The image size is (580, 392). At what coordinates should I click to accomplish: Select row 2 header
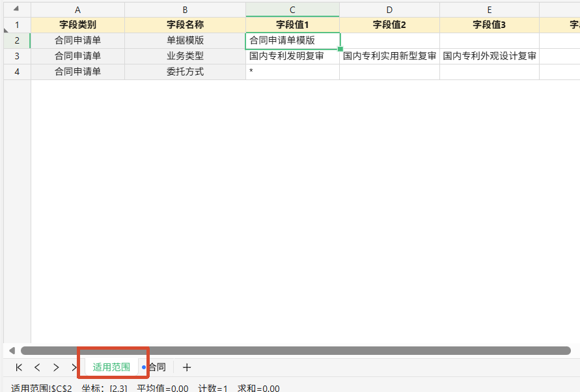tap(17, 40)
